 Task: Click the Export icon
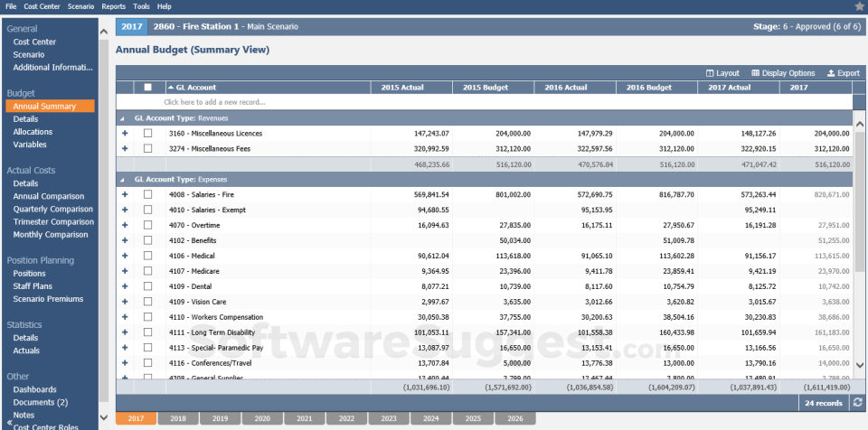point(843,73)
